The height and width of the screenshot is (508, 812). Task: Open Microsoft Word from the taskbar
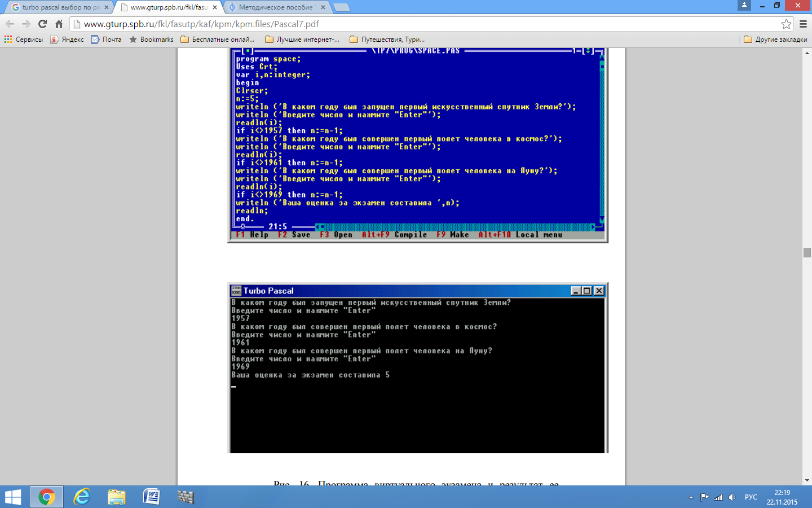point(151,497)
